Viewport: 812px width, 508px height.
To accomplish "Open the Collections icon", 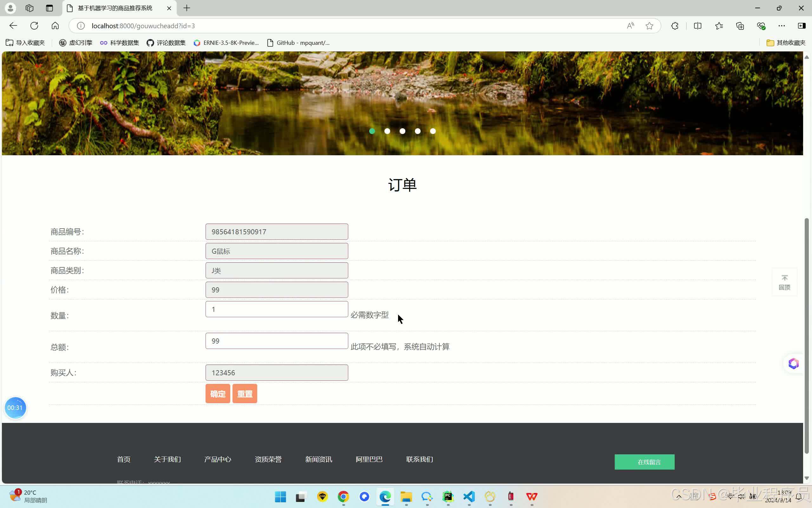I will pos(740,26).
